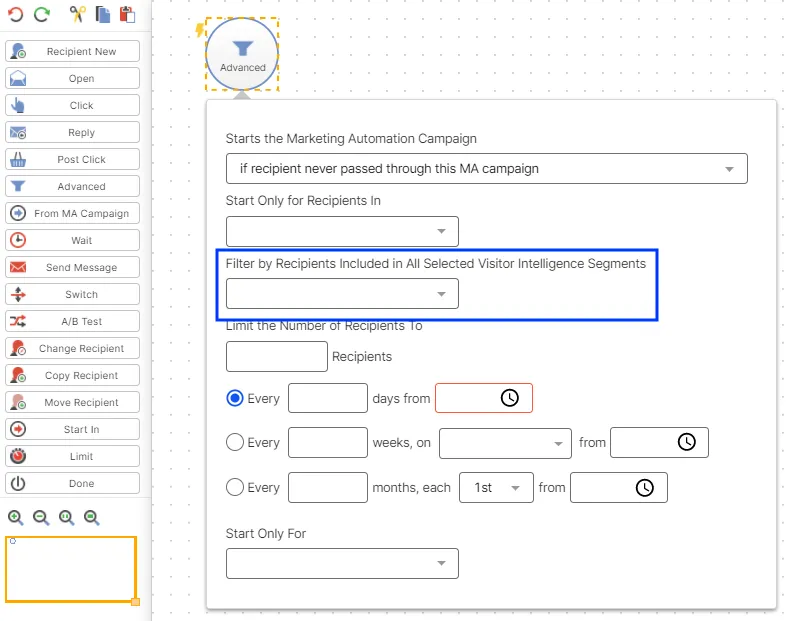This screenshot has height=621, width=795.
Task: Add a Switch node
Action: click(x=73, y=294)
